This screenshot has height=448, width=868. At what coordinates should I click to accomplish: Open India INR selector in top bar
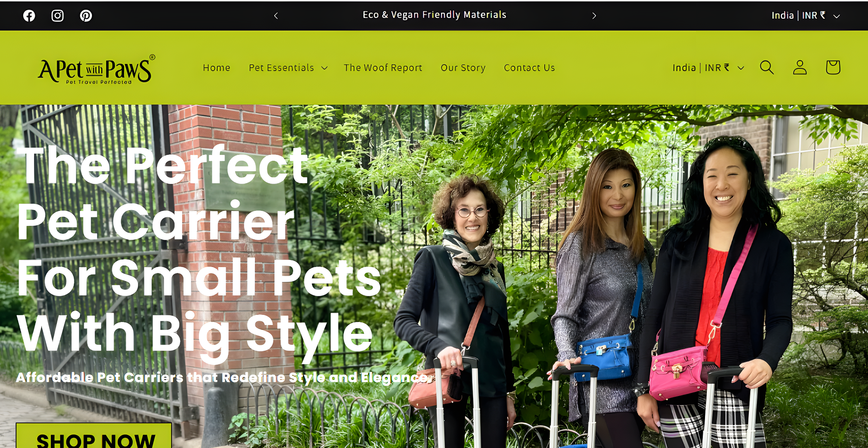[x=806, y=16]
